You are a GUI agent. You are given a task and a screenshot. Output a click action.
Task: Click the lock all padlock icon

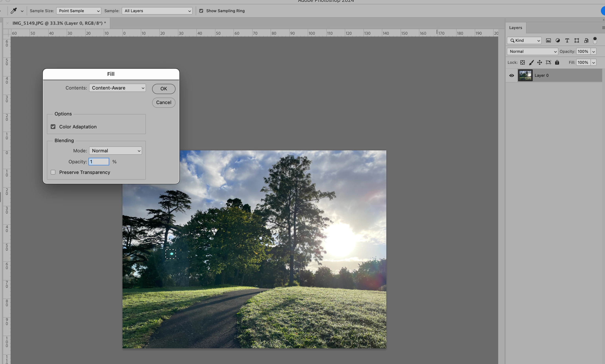pyautogui.click(x=557, y=62)
